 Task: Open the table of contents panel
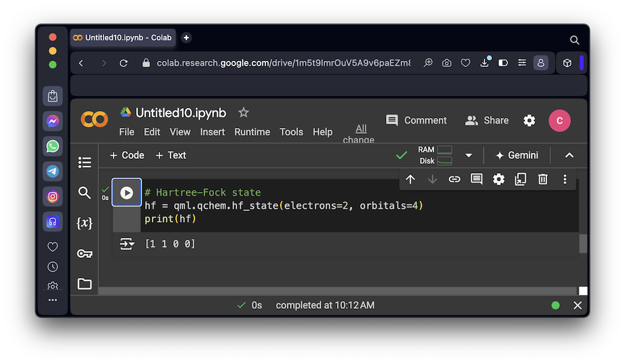(85, 163)
